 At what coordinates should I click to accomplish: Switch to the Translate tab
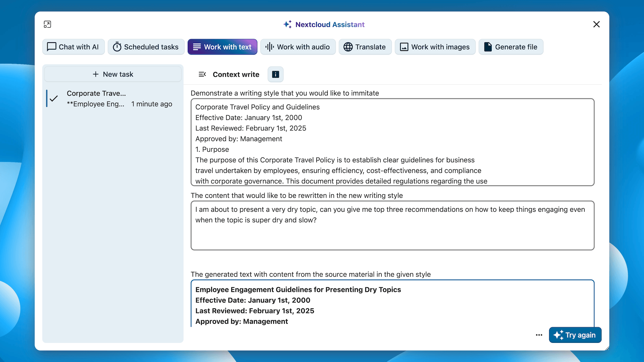tap(365, 47)
